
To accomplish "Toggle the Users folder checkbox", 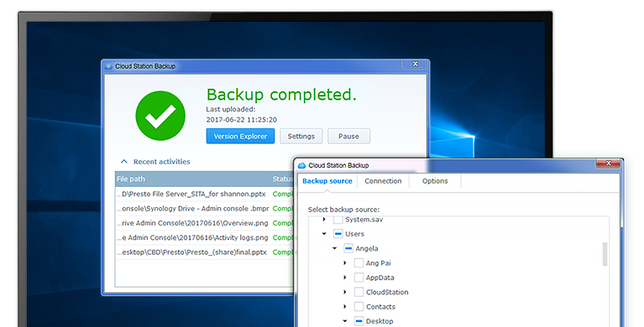I will point(338,234).
